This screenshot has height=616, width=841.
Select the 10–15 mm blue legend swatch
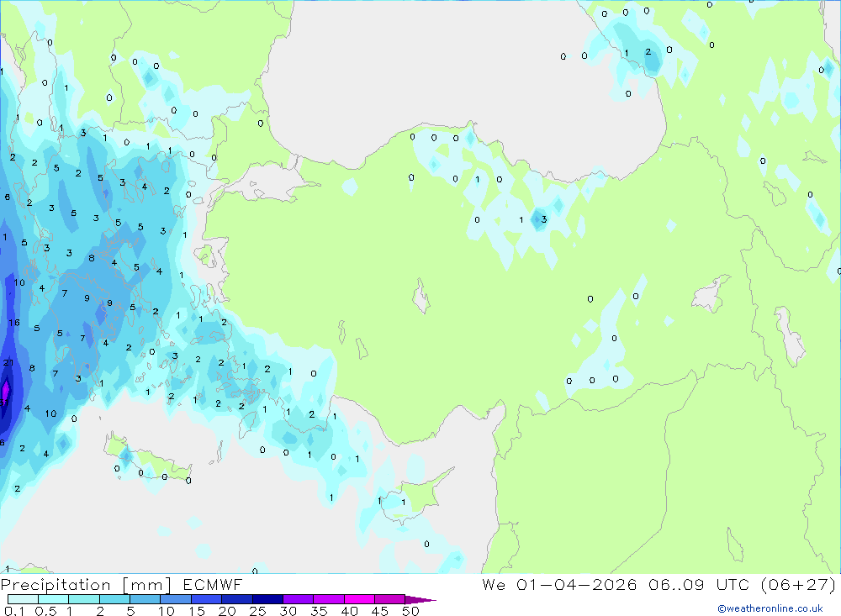(176, 599)
